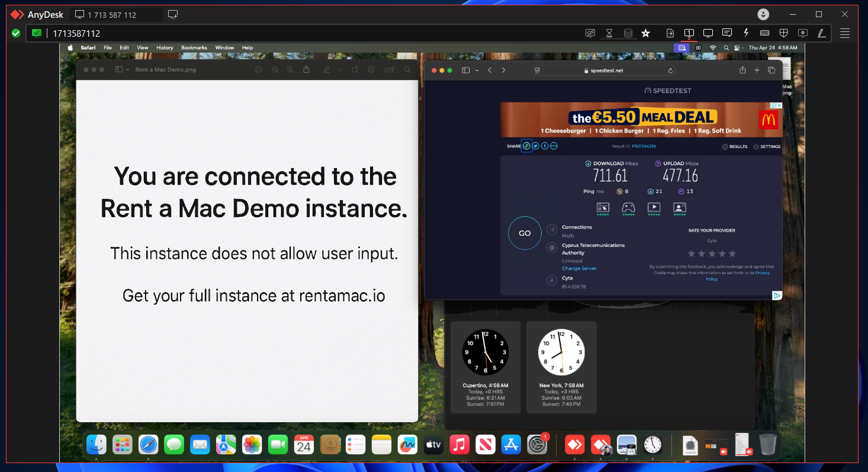Open AnyDesk actions lightning menu

pos(746,33)
